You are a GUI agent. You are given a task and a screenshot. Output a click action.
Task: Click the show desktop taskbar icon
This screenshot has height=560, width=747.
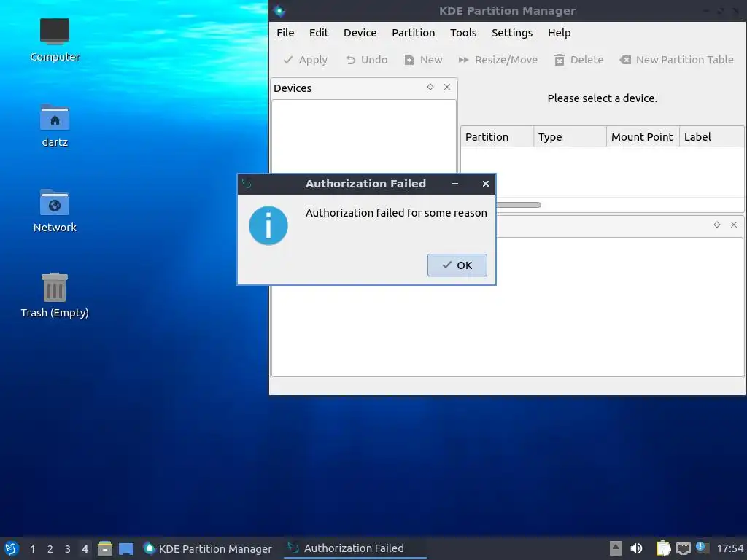[x=126, y=548]
